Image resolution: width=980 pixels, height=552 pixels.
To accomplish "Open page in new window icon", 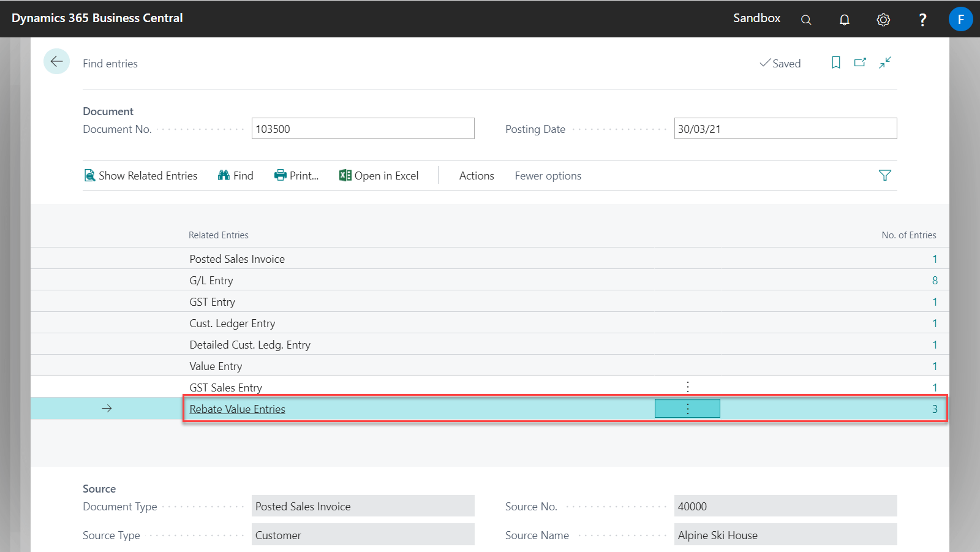I will pos(861,62).
